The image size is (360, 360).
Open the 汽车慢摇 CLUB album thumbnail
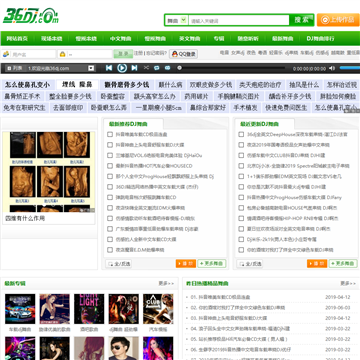(x=158, y=309)
